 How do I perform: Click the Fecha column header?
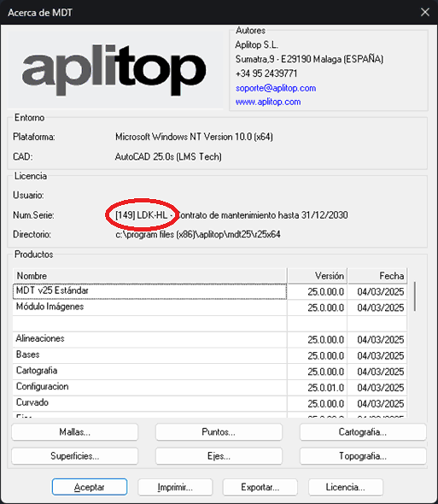coord(377,276)
